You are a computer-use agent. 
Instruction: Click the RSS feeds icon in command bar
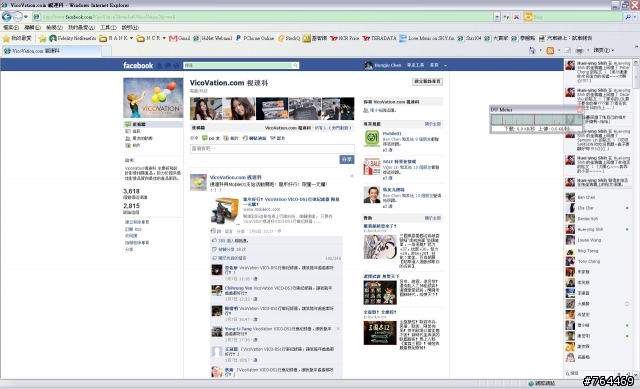[x=550, y=50]
